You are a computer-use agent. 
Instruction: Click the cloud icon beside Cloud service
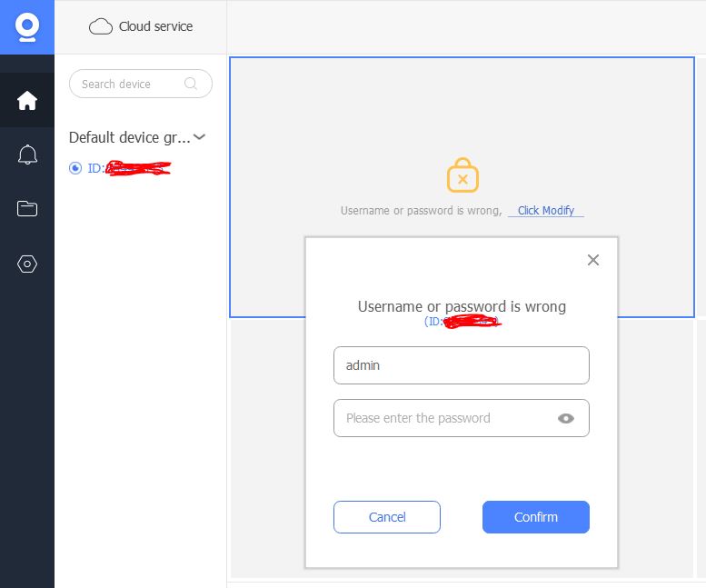(101, 26)
